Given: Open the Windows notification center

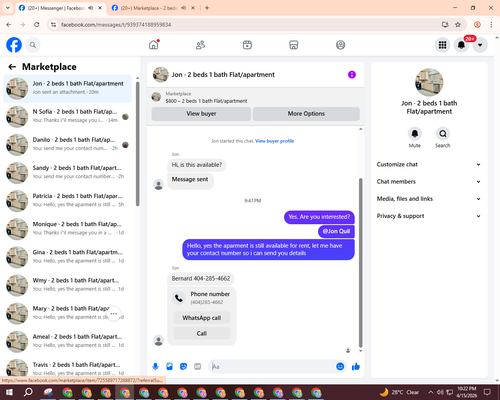Looking at the screenshot, I should (x=487, y=392).
